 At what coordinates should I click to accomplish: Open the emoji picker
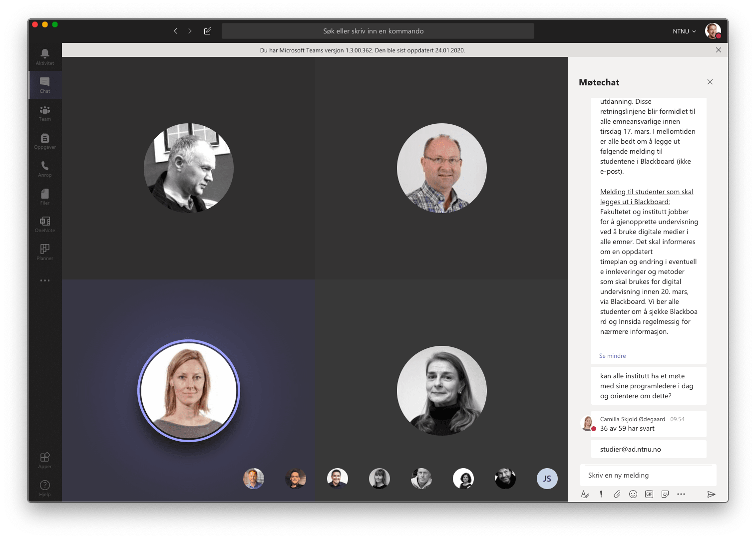pyautogui.click(x=633, y=494)
